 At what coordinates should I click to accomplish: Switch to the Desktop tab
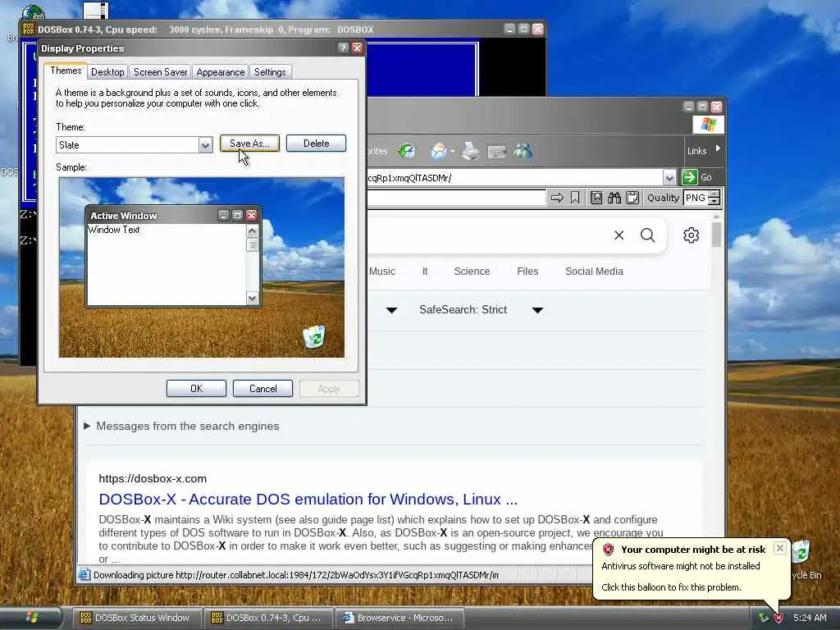(x=107, y=72)
